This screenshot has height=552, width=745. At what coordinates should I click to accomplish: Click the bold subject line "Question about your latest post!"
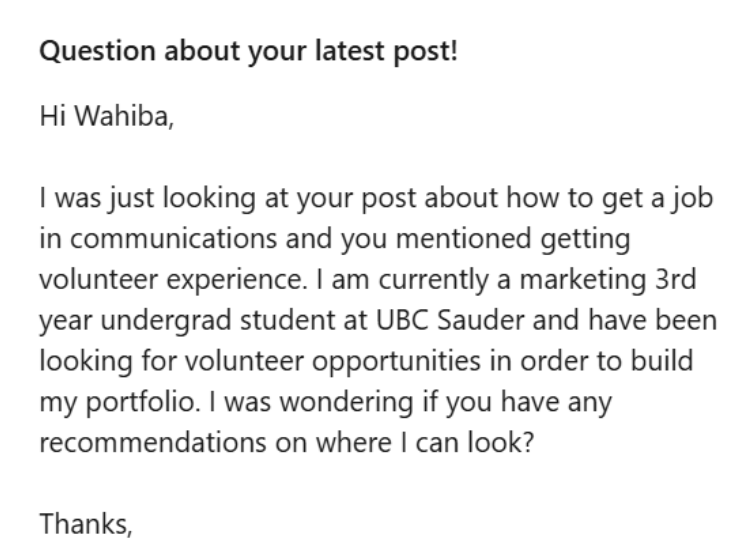(248, 51)
